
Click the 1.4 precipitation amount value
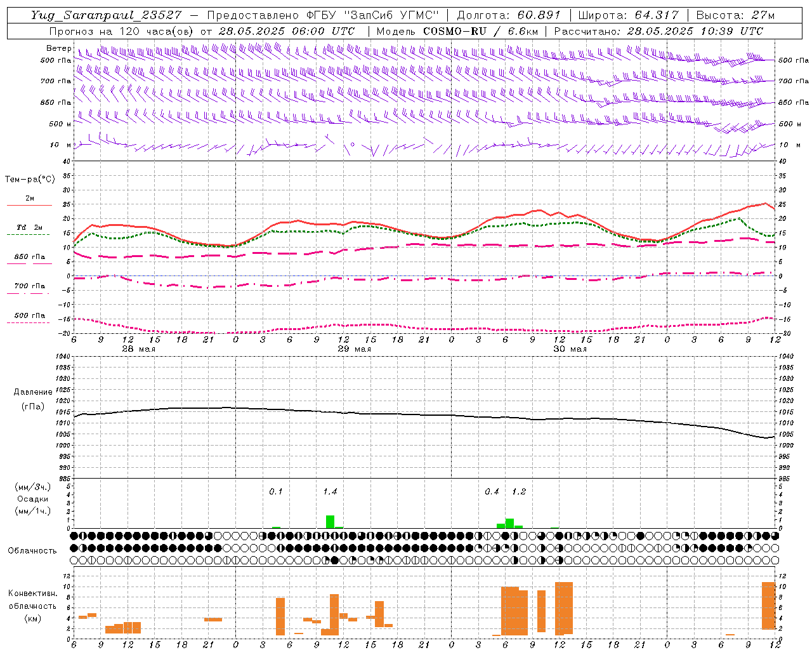pos(330,492)
